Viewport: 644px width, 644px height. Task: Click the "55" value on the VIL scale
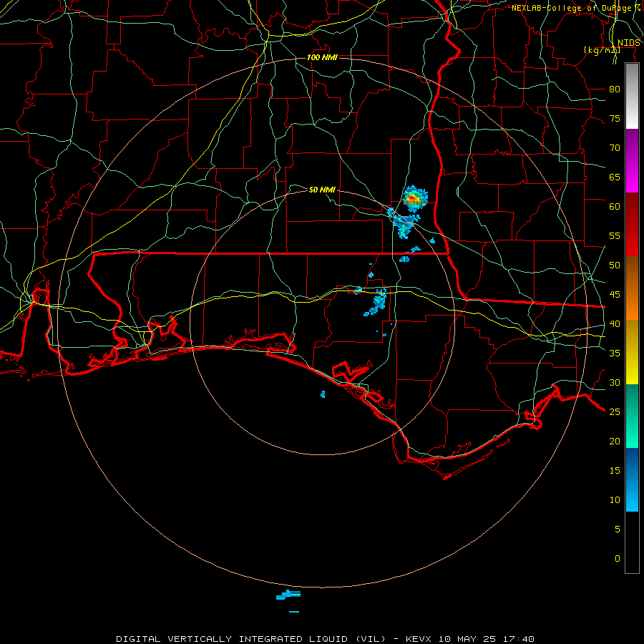615,235
